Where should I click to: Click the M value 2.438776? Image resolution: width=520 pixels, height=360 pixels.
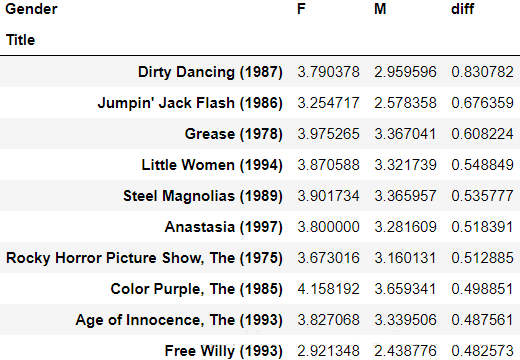405,351
